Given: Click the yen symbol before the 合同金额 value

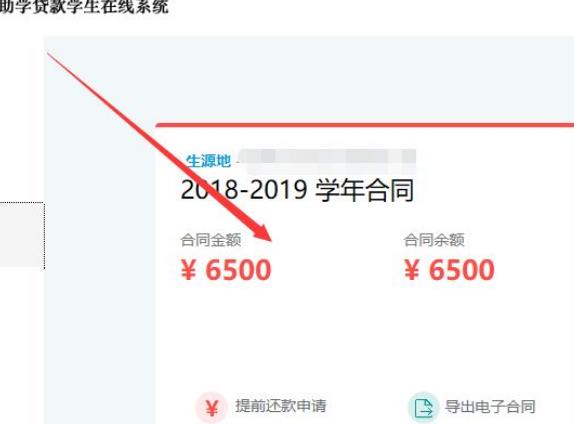Looking at the screenshot, I should coord(189,270).
